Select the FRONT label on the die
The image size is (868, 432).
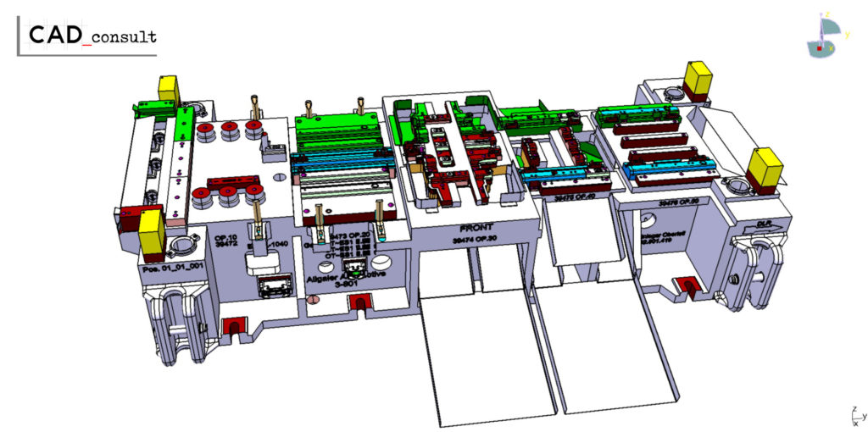476,228
